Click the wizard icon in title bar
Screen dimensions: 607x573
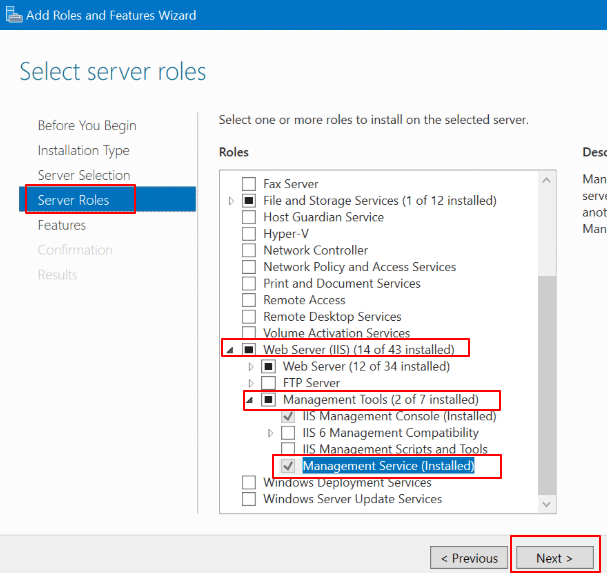(x=13, y=15)
